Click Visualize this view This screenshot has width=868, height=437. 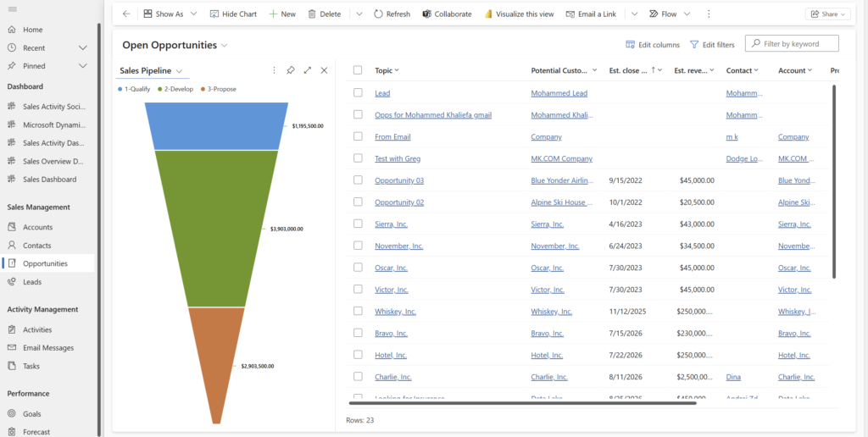coord(520,14)
